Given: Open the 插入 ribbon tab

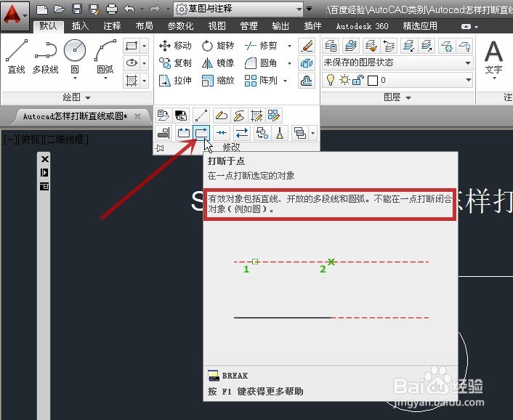Looking at the screenshot, I should [x=80, y=26].
